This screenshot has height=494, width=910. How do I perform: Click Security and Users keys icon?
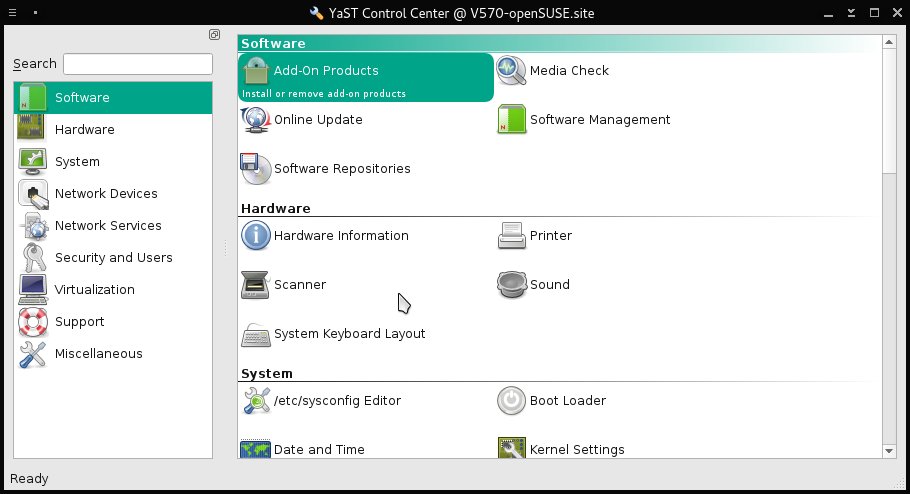34,258
